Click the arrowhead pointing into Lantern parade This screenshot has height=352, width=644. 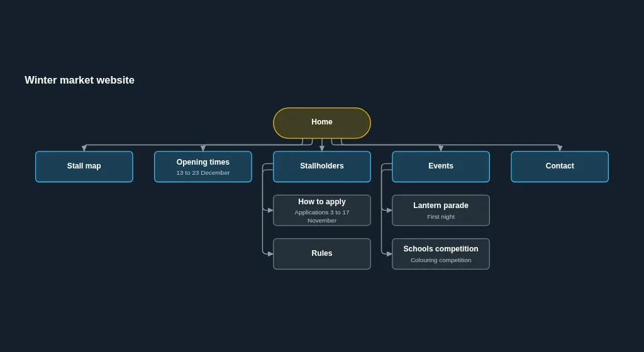(389, 211)
